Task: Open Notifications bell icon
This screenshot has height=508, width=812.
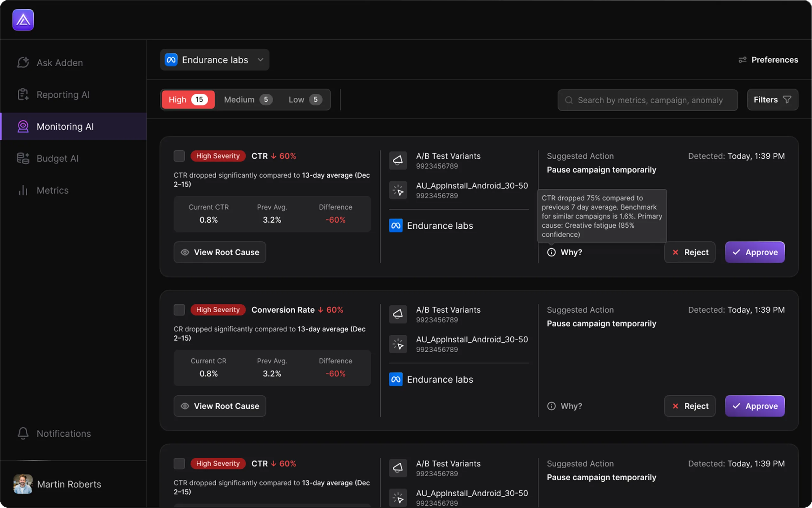Action: [23, 433]
